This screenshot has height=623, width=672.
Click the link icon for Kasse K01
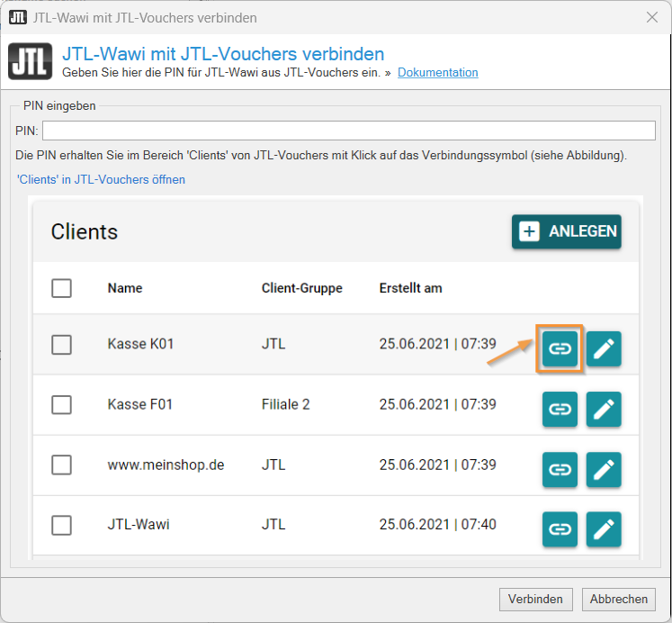tap(560, 348)
